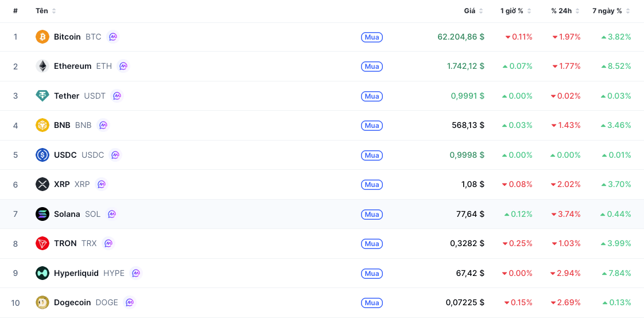
Task: Click the BNB price 568,13 $
Action: pyautogui.click(x=468, y=125)
